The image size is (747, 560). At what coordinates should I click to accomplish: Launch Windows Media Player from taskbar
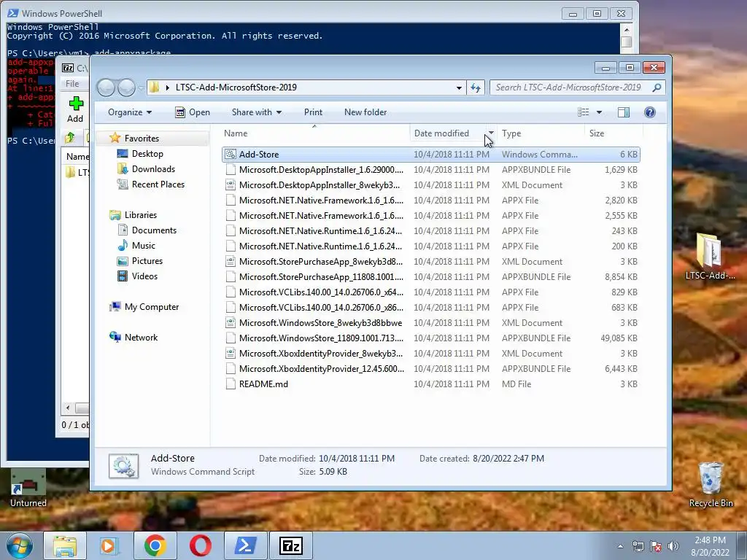pyautogui.click(x=109, y=545)
